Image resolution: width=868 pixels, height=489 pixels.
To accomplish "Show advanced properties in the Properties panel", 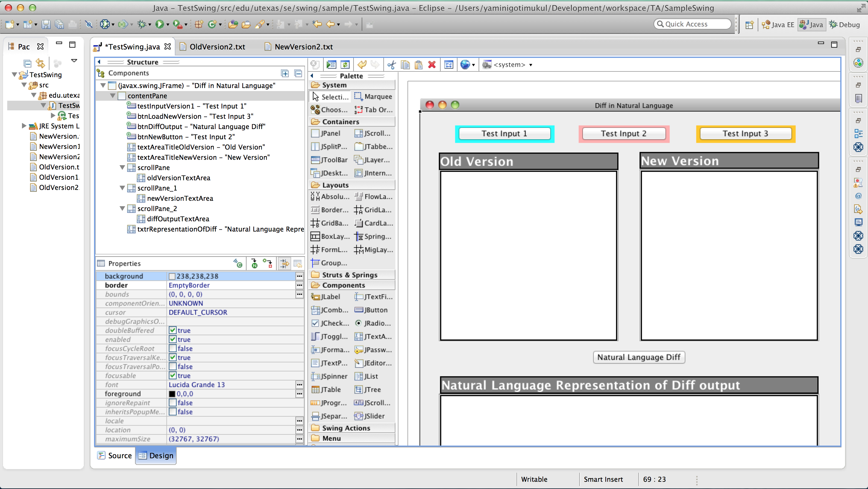I will click(284, 263).
